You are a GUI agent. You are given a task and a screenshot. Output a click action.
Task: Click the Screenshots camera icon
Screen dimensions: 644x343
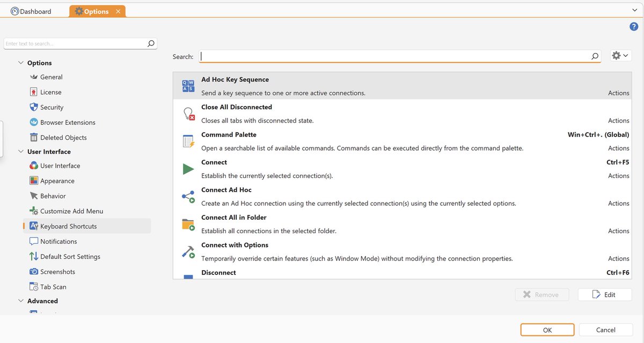[34, 272]
